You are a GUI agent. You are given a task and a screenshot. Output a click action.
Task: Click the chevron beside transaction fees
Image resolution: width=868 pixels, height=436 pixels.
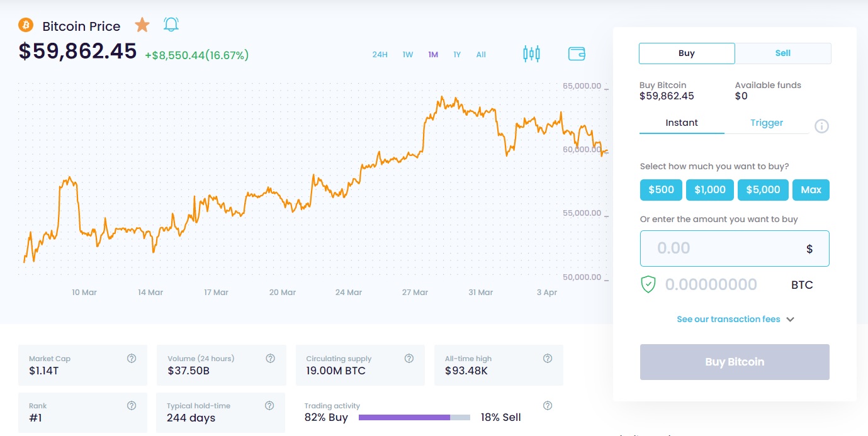(791, 320)
